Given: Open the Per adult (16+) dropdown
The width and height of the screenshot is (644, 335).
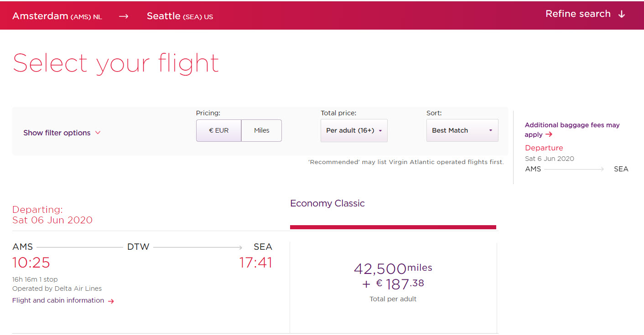Looking at the screenshot, I should pyautogui.click(x=354, y=130).
